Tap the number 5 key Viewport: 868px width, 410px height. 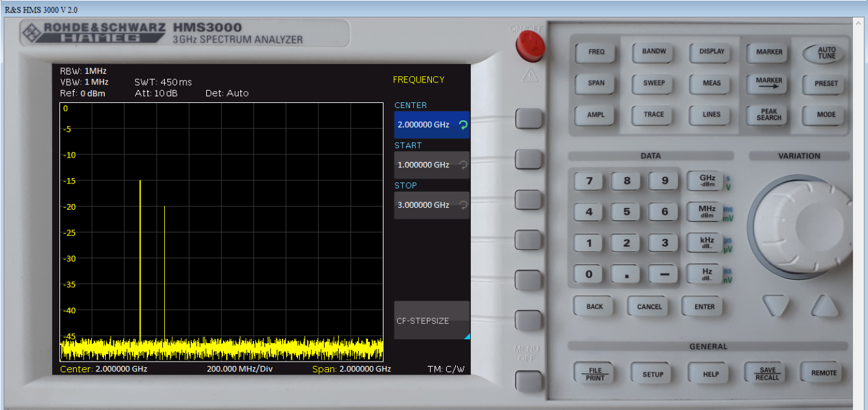[x=626, y=212]
